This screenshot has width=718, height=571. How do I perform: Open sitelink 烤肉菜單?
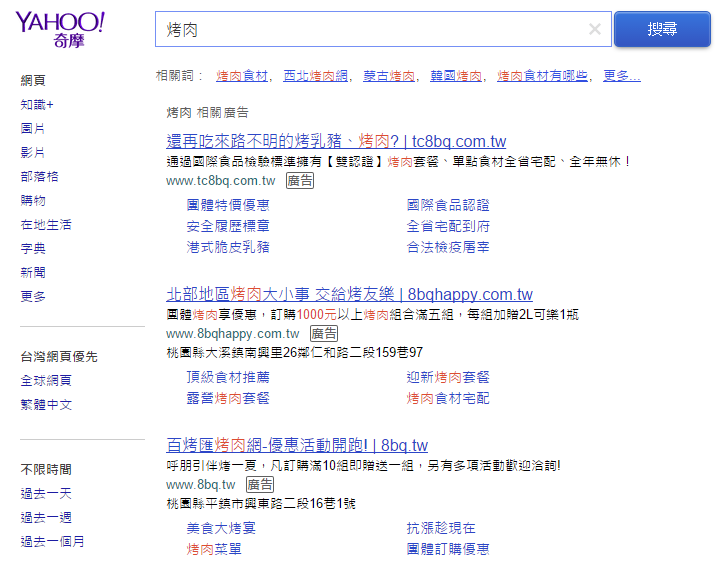tap(214, 549)
